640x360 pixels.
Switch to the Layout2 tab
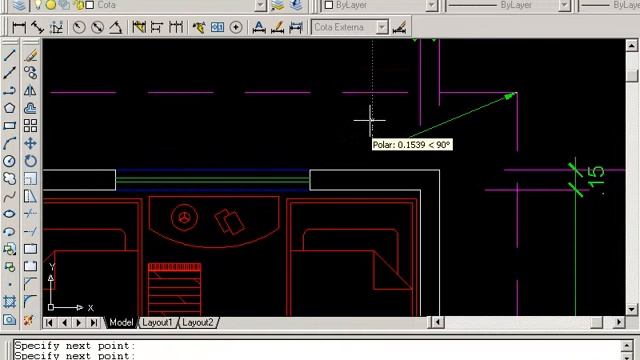point(198,322)
